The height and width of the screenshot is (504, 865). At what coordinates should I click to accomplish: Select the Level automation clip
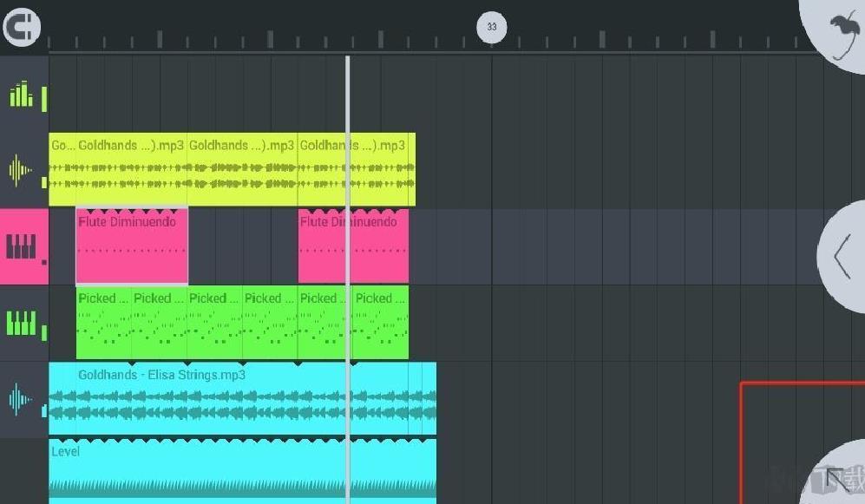[242, 471]
